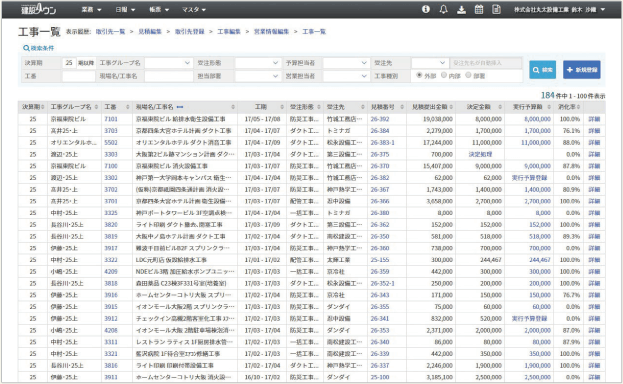
Task: Click the 工事一覧 breadcrumb link
Action: 314,31
